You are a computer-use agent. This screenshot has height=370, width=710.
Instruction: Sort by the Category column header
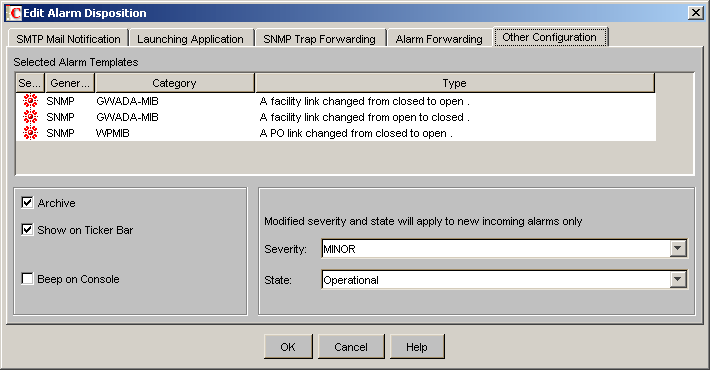click(174, 83)
